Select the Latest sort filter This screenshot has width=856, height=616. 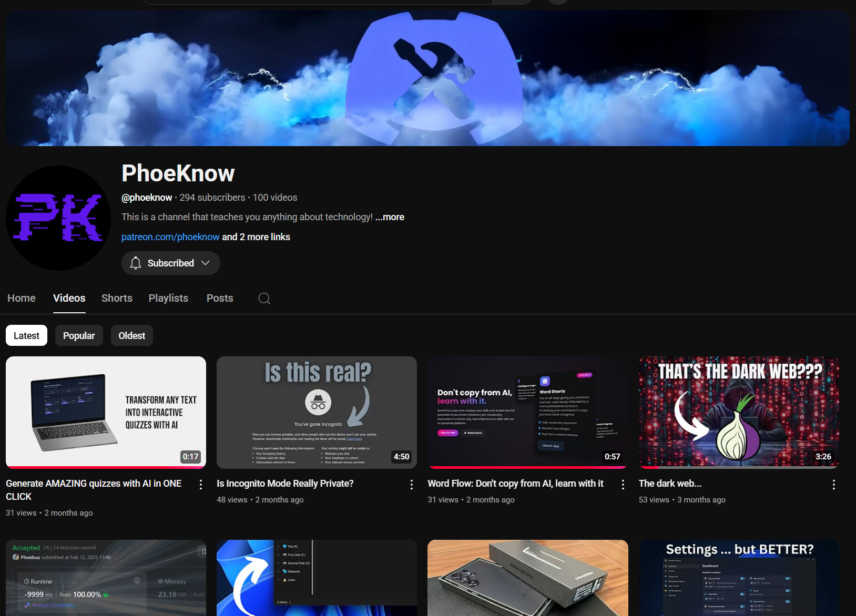[x=26, y=336]
